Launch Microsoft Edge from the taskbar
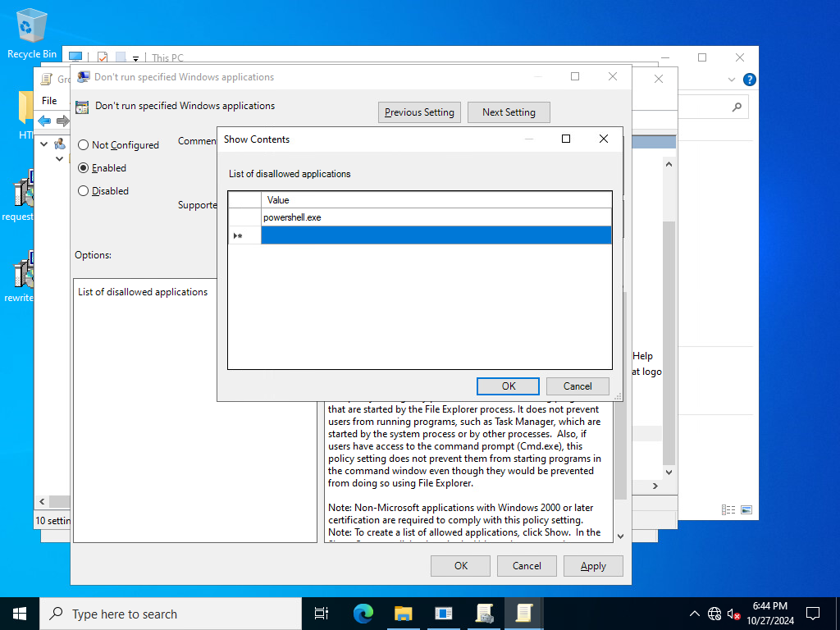The height and width of the screenshot is (630, 840). pyautogui.click(x=363, y=614)
